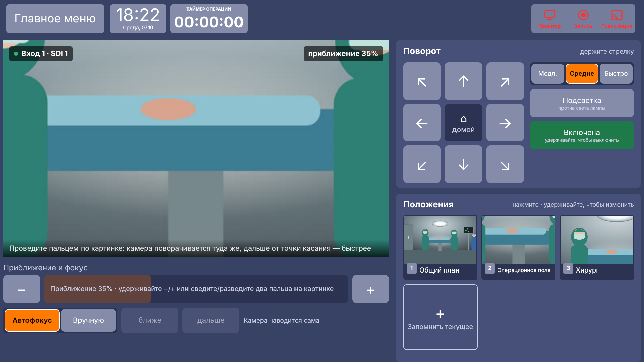Select the Средне rotation speed

click(582, 74)
